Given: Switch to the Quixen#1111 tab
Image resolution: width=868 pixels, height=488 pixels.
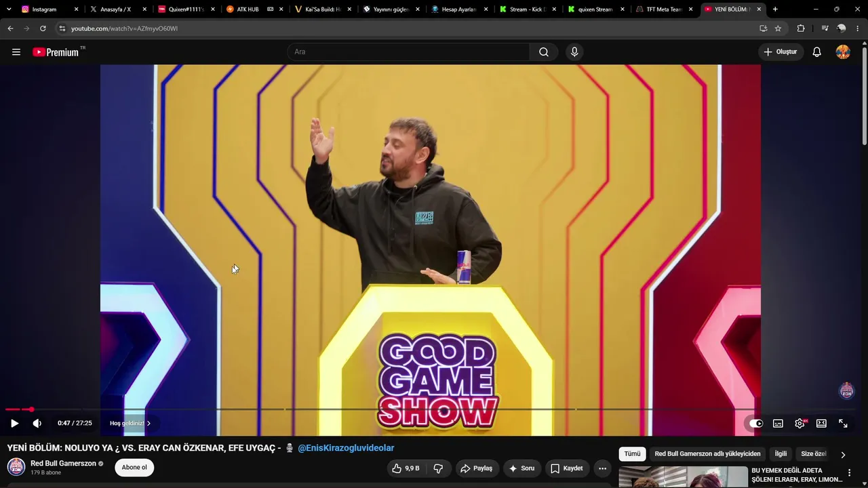Looking at the screenshot, I should [185, 9].
